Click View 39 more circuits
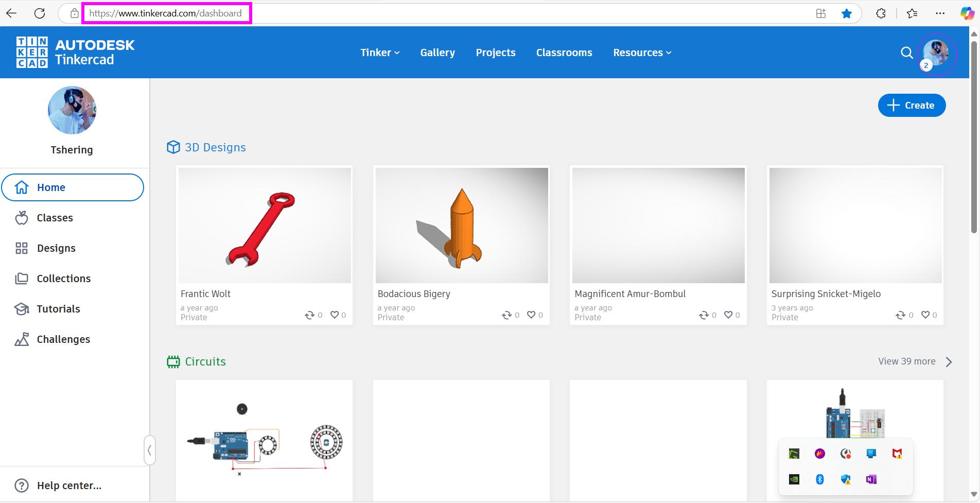980x503 pixels. pyautogui.click(x=907, y=361)
